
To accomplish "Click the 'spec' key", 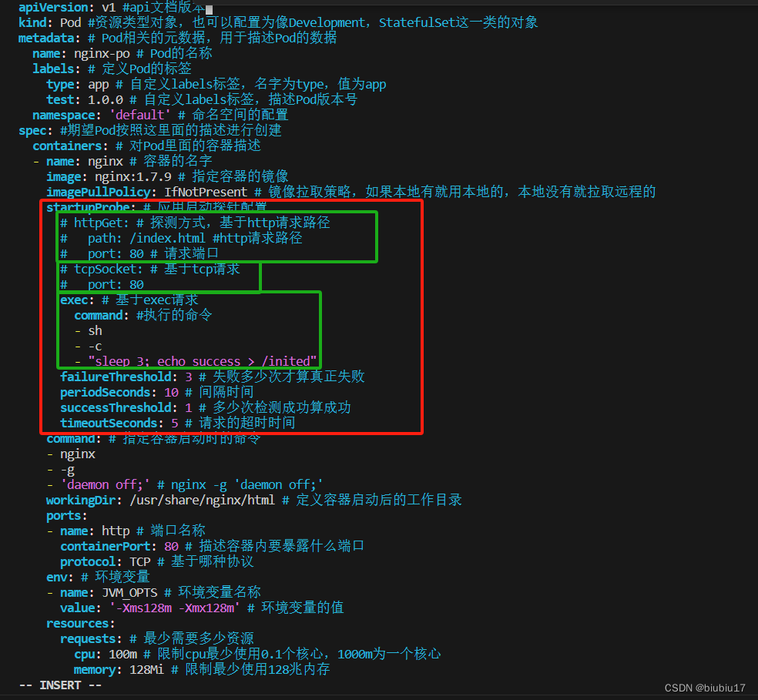I will coord(32,130).
